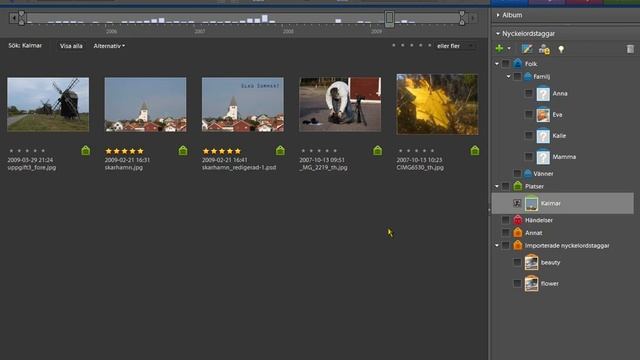
Task: Collapse the Platser category
Action: [497, 186]
